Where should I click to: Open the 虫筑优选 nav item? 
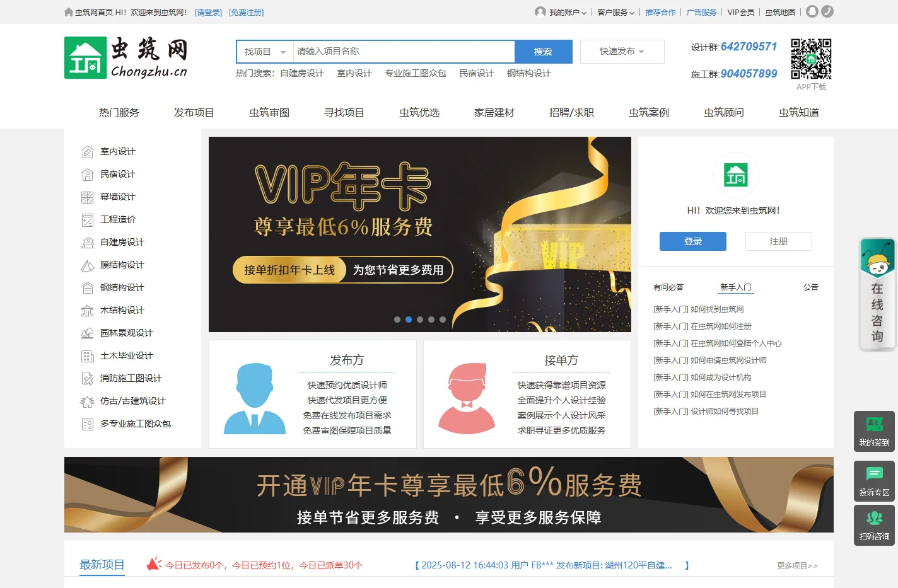pos(419,113)
